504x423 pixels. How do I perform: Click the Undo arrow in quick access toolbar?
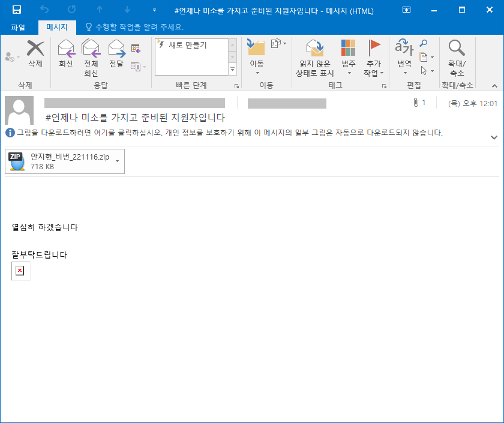(x=44, y=10)
